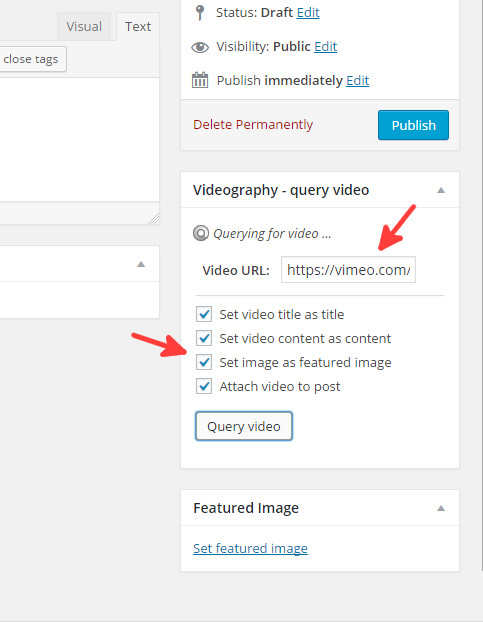
Task: Uncheck Set video content as content
Action: point(204,338)
